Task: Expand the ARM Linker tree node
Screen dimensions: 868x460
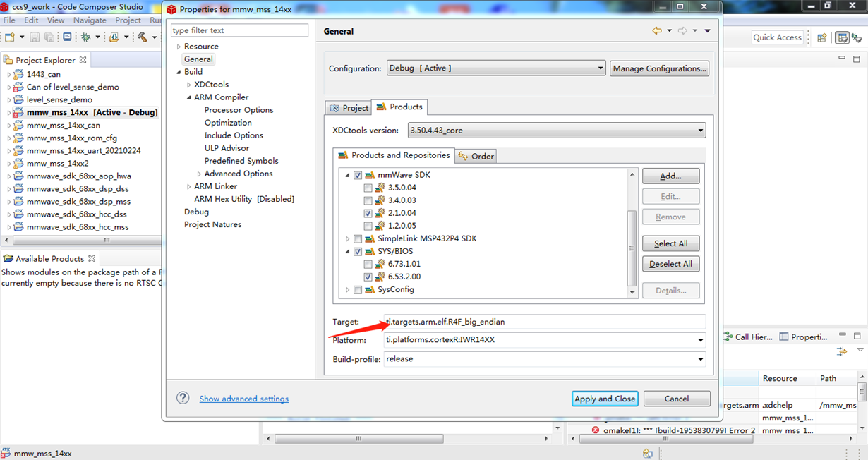Action: [x=188, y=186]
